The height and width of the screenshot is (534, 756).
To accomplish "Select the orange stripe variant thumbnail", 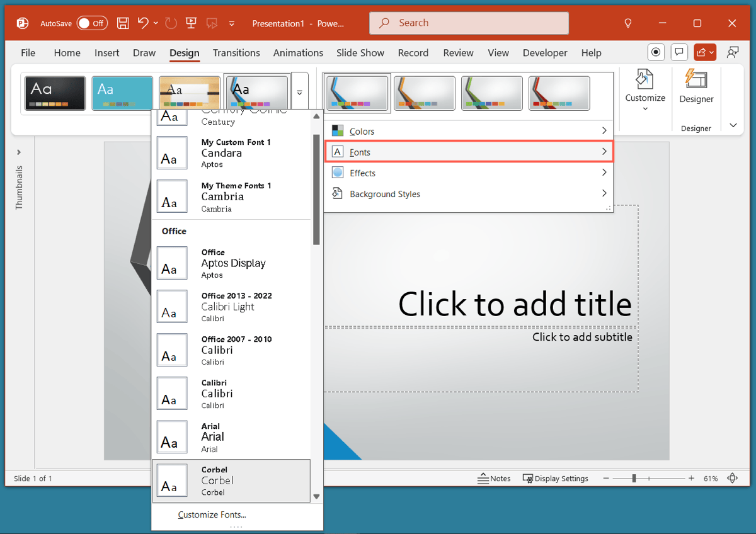I will point(425,93).
